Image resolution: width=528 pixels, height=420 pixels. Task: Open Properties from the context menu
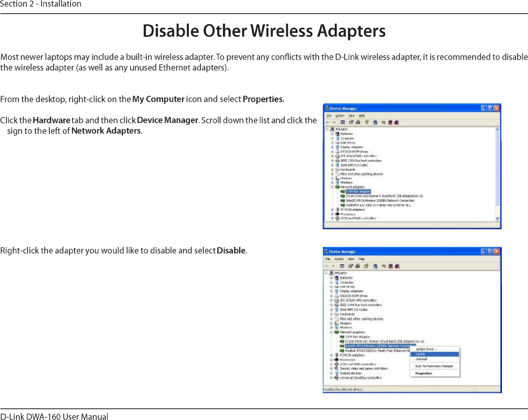tap(435, 374)
